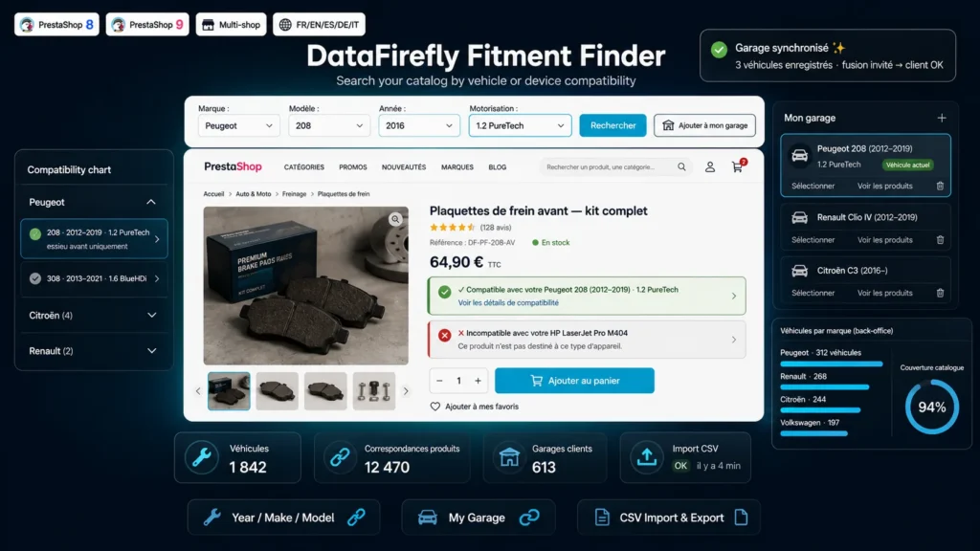This screenshot has height=551, width=980.
Task: Click Ajouter au panier button
Action: tap(574, 381)
